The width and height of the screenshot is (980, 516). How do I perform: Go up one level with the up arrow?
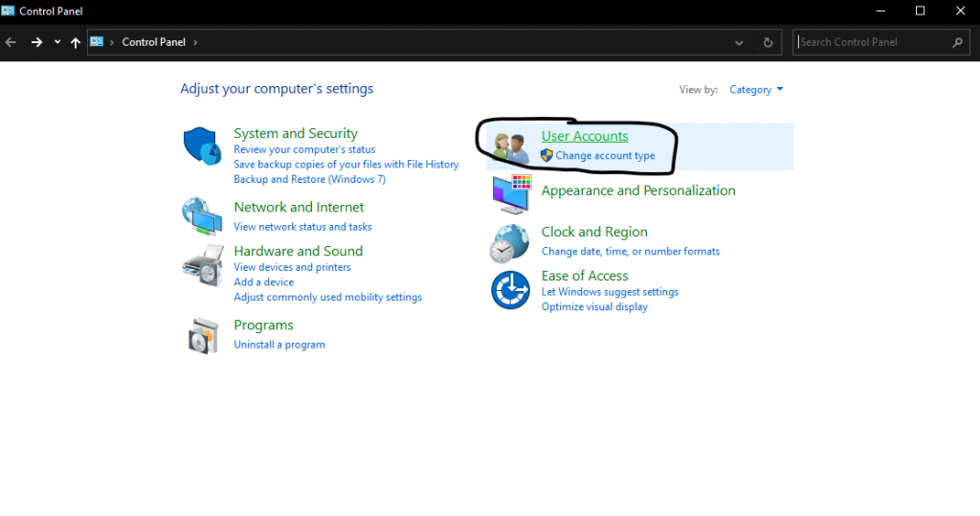[76, 42]
